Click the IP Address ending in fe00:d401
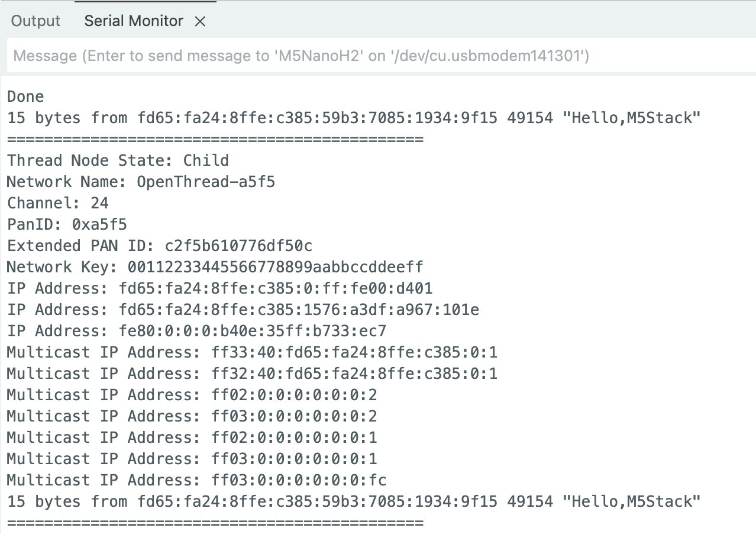The width and height of the screenshot is (756, 534). [x=219, y=288]
